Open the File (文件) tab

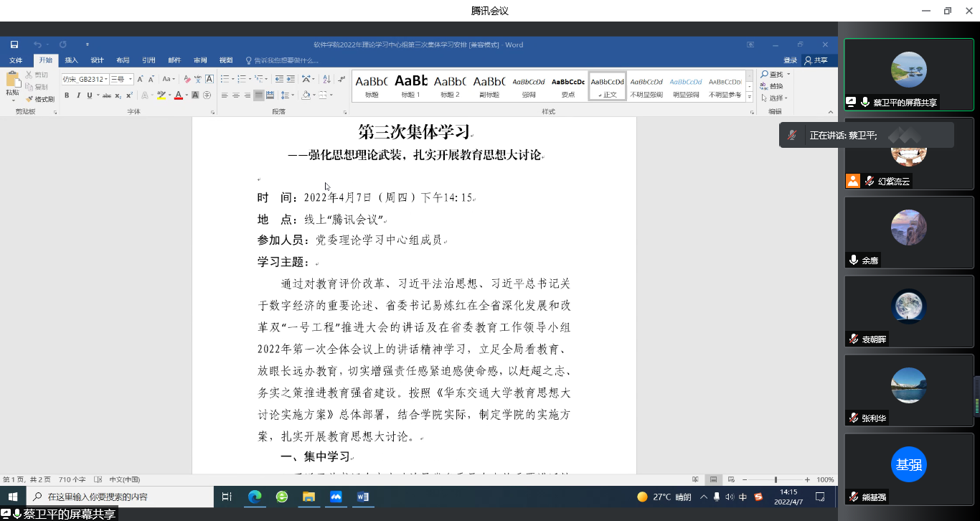pyautogui.click(x=16, y=60)
